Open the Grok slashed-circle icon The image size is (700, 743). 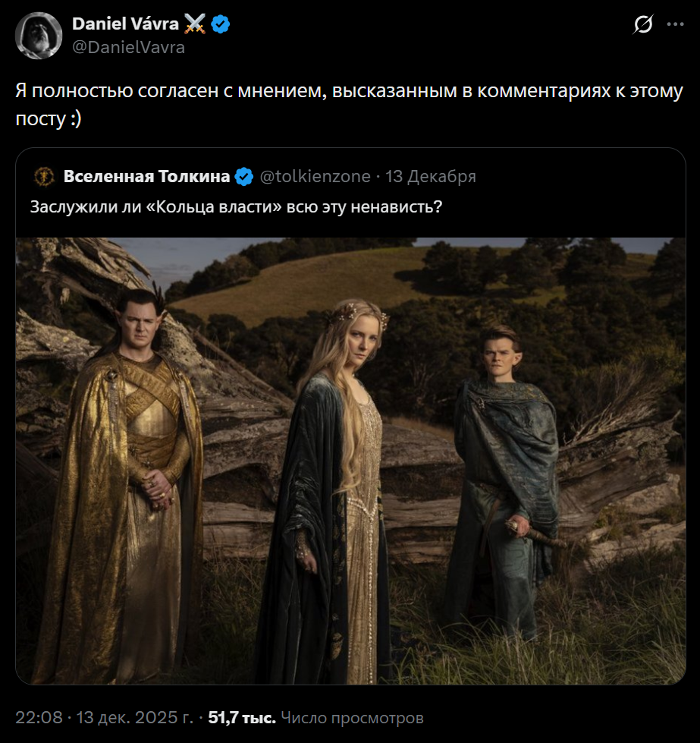(643, 25)
